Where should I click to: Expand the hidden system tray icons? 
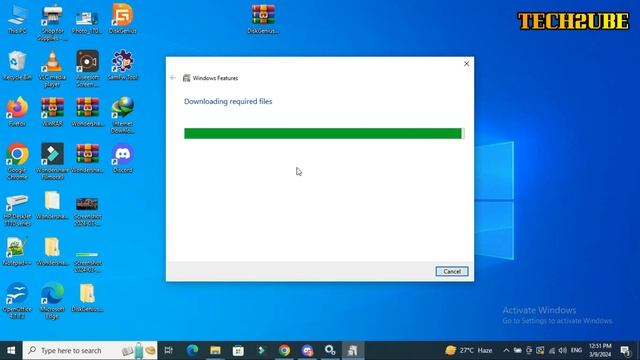(506, 350)
